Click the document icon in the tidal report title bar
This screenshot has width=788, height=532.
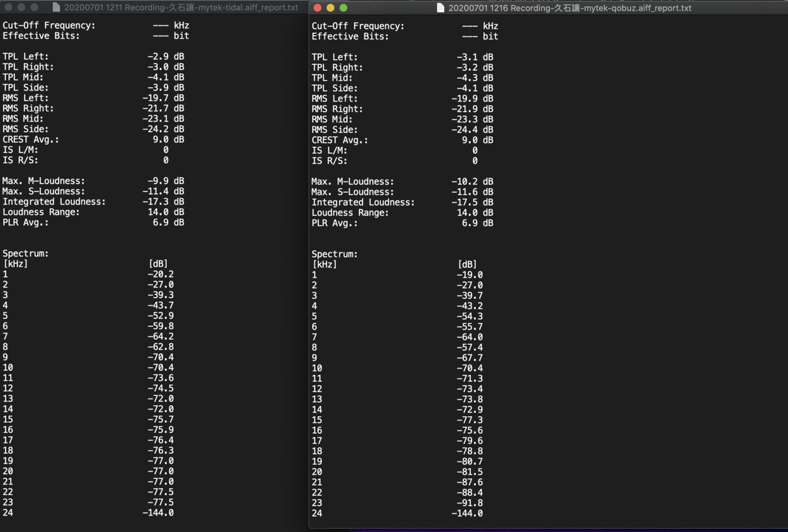[57, 7]
